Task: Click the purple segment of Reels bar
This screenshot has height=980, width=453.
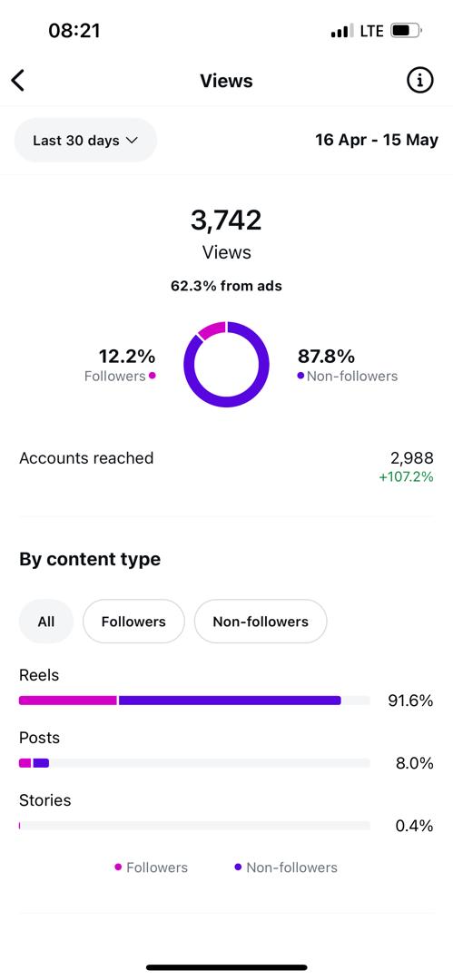Action: tap(230, 701)
